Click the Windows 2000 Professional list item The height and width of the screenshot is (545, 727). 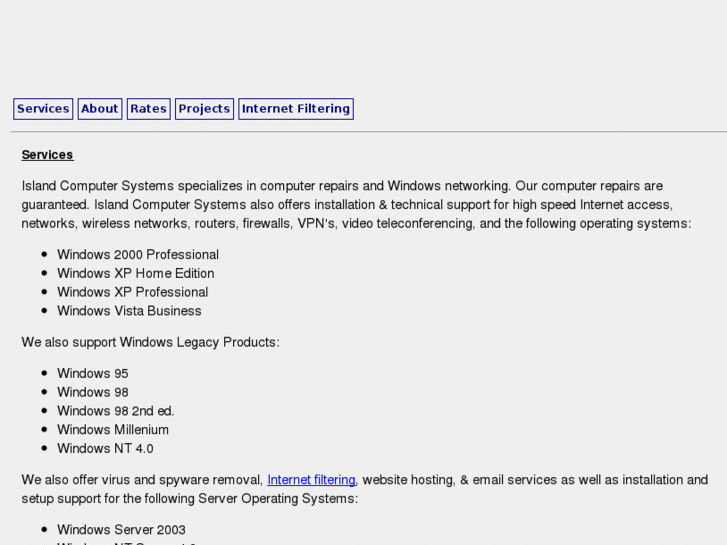pyautogui.click(x=138, y=255)
